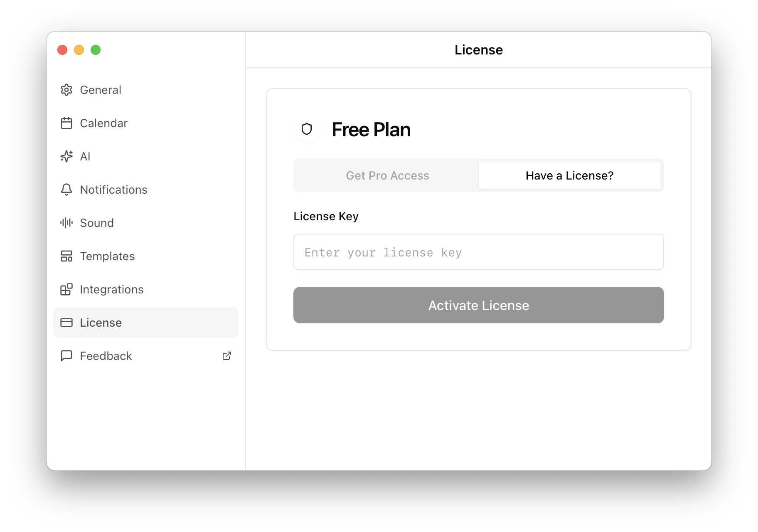The width and height of the screenshot is (758, 532).
Task: Click the AI sparkles icon
Action: (66, 156)
